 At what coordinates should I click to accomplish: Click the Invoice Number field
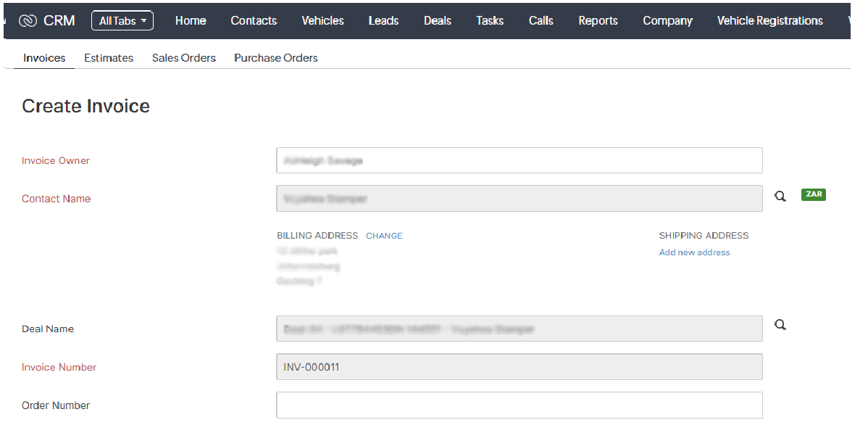[x=519, y=367]
